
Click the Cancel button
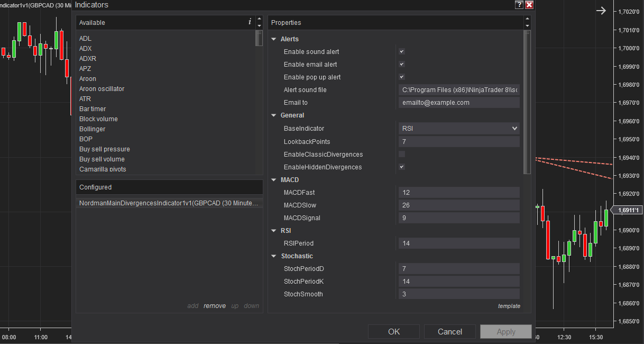tap(450, 332)
